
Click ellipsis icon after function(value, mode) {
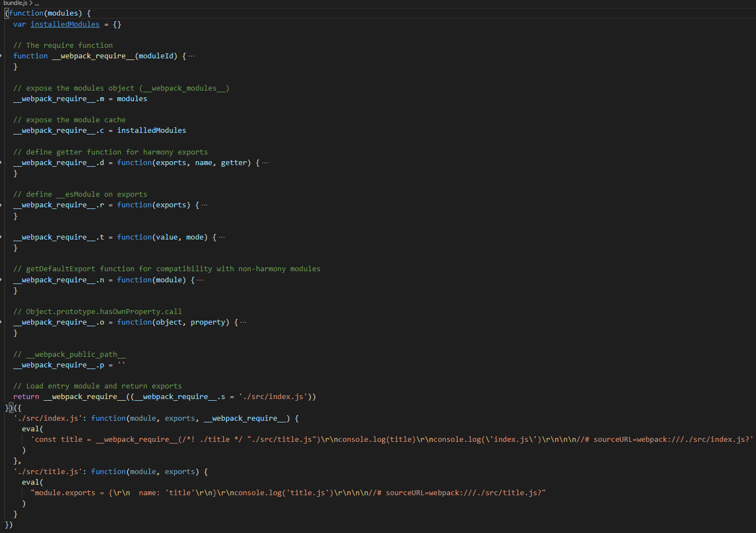tap(222, 237)
